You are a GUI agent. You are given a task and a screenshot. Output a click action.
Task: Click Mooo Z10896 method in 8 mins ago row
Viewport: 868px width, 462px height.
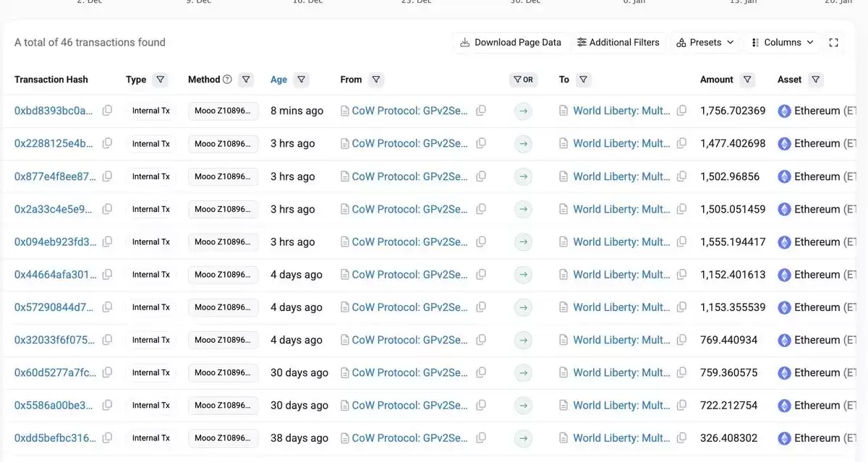[x=223, y=111]
